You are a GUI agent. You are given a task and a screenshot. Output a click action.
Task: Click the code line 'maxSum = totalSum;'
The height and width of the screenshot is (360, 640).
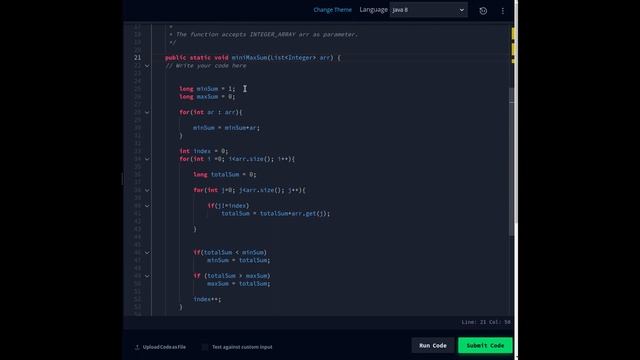click(239, 284)
